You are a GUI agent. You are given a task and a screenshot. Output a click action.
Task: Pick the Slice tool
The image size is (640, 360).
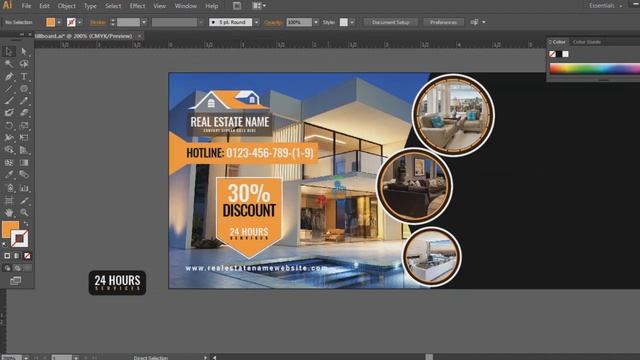(x=24, y=200)
